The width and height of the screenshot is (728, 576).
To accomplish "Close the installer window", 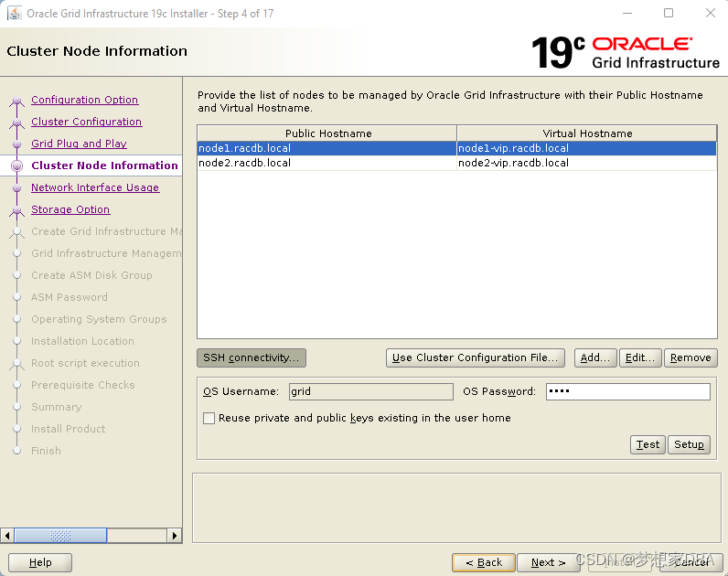I will [711, 13].
